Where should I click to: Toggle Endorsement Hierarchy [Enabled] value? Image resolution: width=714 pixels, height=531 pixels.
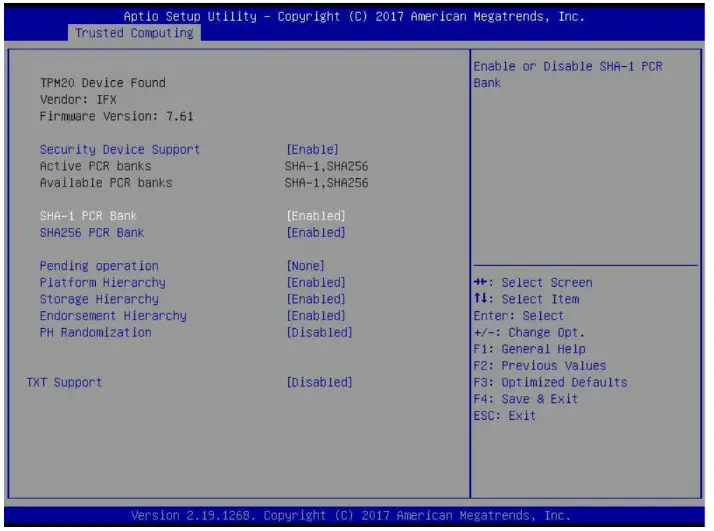316,316
